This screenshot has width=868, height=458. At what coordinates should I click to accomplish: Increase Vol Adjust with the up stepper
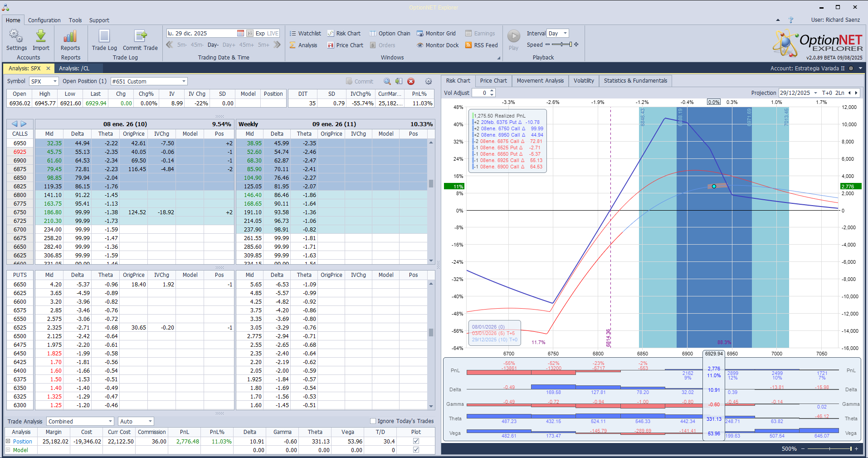(492, 91)
